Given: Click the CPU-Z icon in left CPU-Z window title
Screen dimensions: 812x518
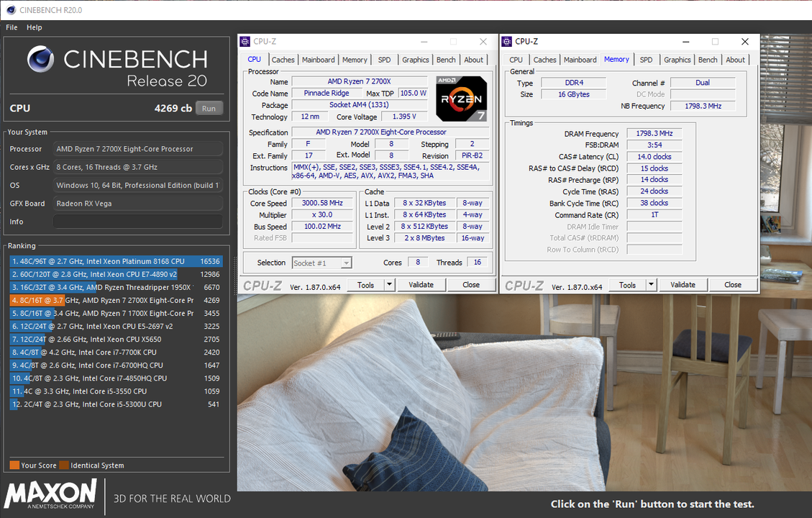Looking at the screenshot, I should [245, 42].
